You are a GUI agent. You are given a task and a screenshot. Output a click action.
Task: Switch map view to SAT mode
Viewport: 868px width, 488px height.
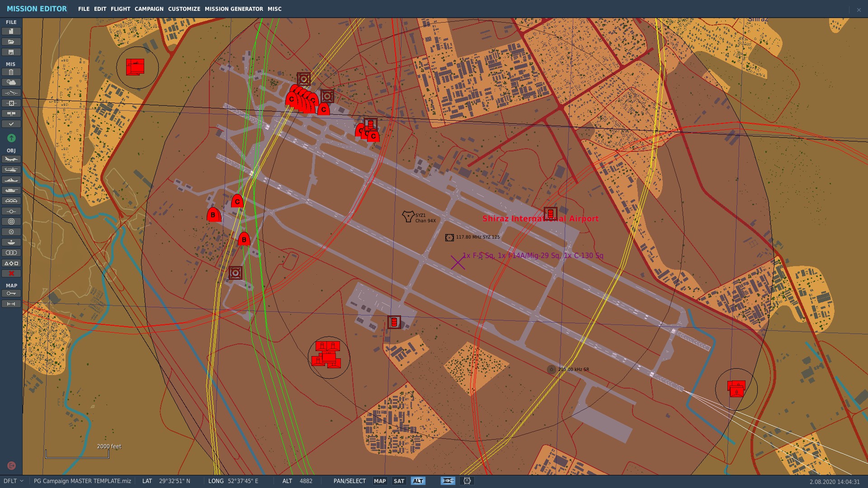pyautogui.click(x=399, y=481)
